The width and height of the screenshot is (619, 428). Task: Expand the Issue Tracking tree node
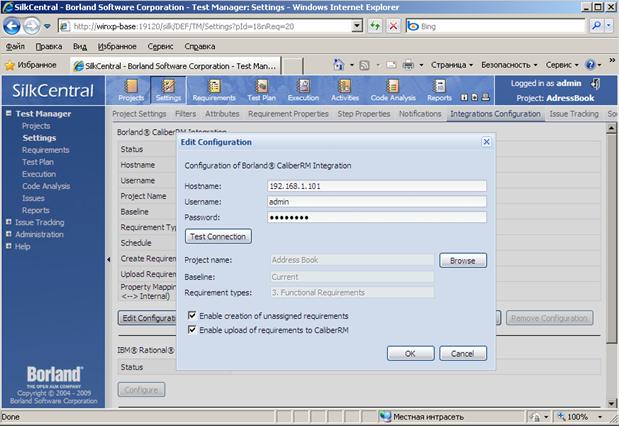pyautogui.click(x=9, y=222)
